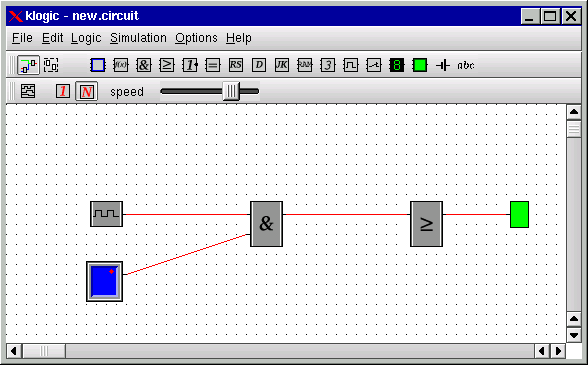
Task: Click the vertical scrollbar down arrow
Action: (x=574, y=335)
